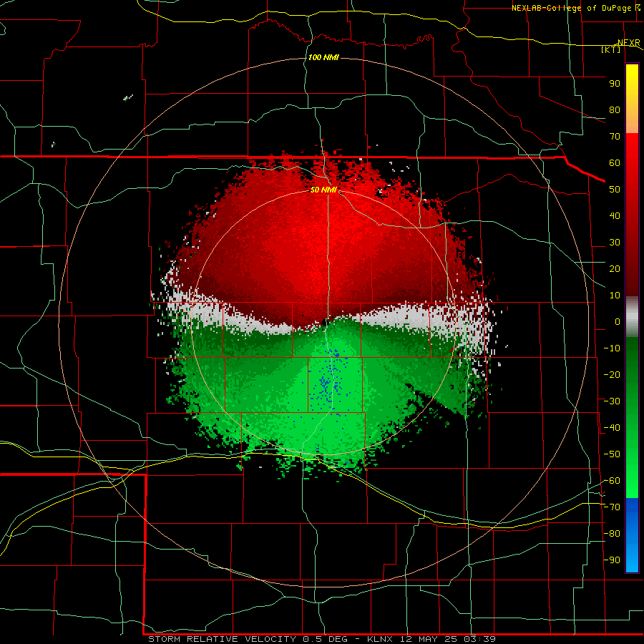This screenshot has width=644, height=644.
Task: Select the positive 80 scale value
Action: 615,110
